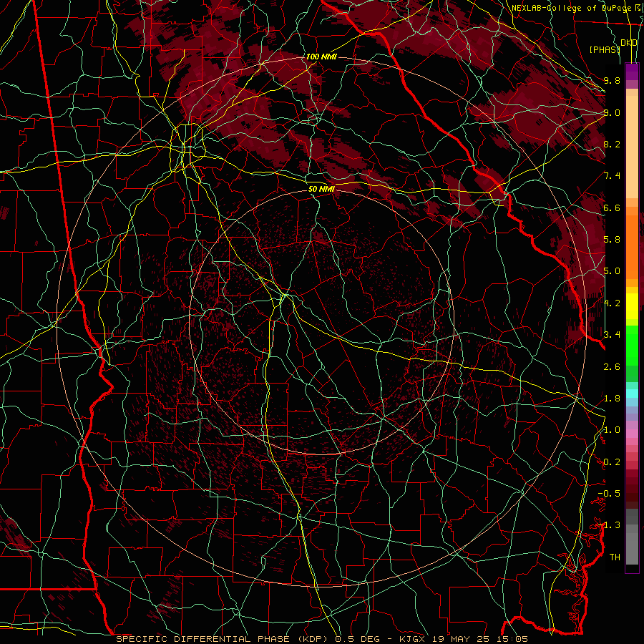
Task: Click the 0.2 legend value
Action: (x=612, y=462)
